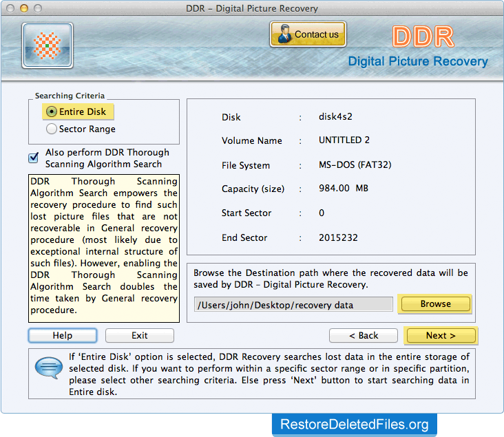Click the Volume Name label
504x437 pixels.
pos(252,141)
